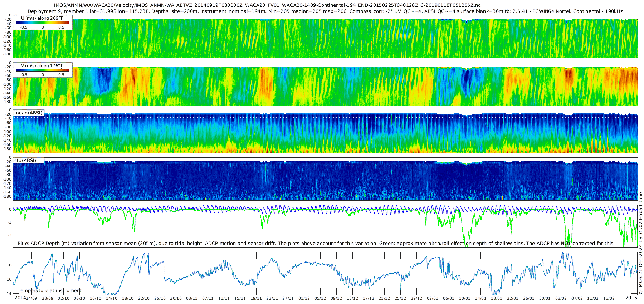
Task: Click the '22/10' date tick
Action: click(144, 298)
